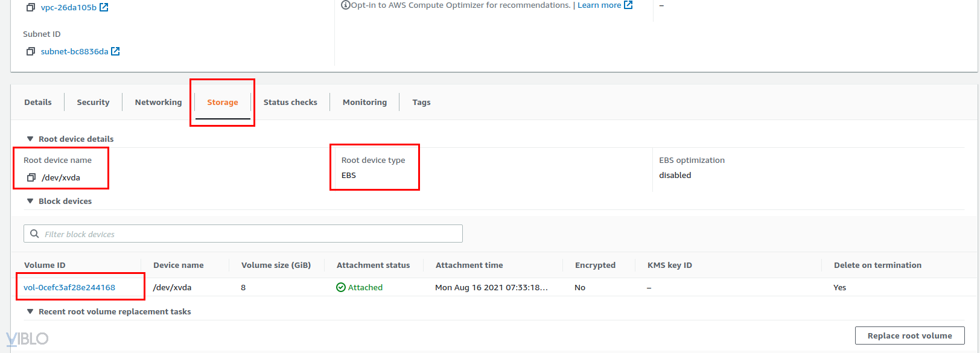Screen dimensions: 980x353
Task: Click the Replace root volume button
Action: tap(909, 336)
